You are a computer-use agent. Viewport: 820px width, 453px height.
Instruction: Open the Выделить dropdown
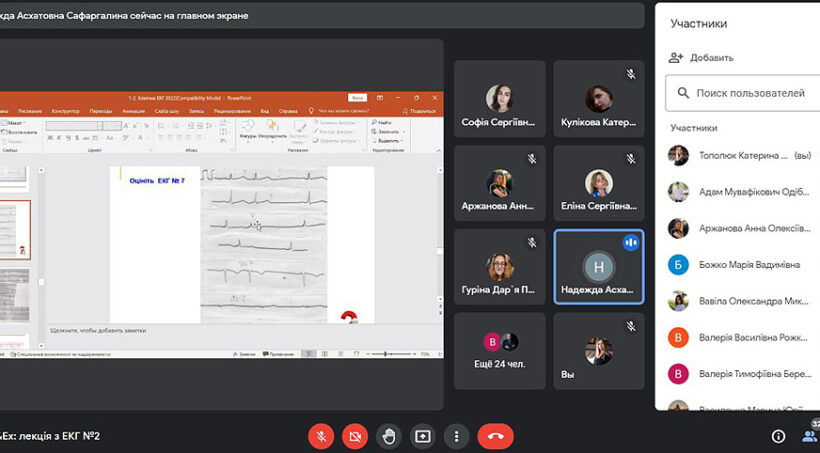[388, 141]
